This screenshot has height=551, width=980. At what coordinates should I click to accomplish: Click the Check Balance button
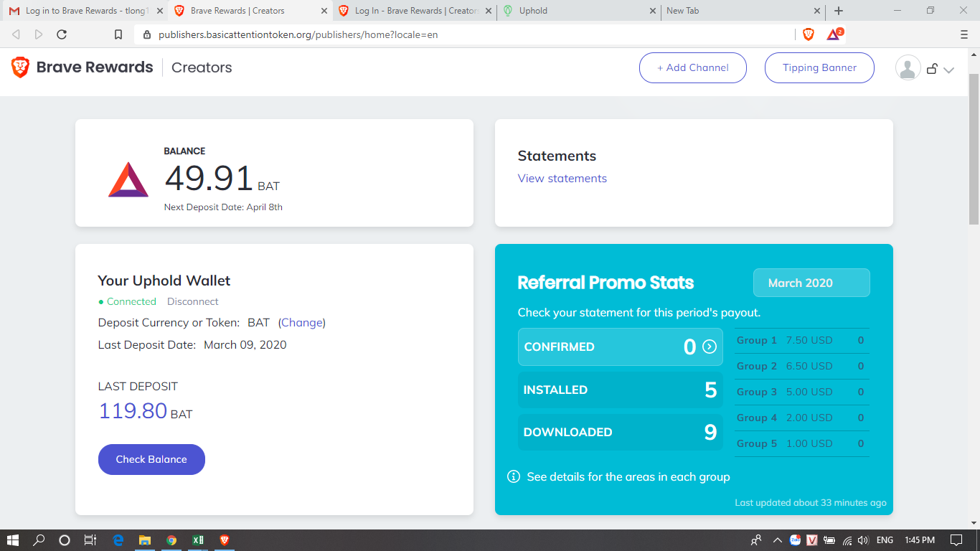tap(151, 459)
